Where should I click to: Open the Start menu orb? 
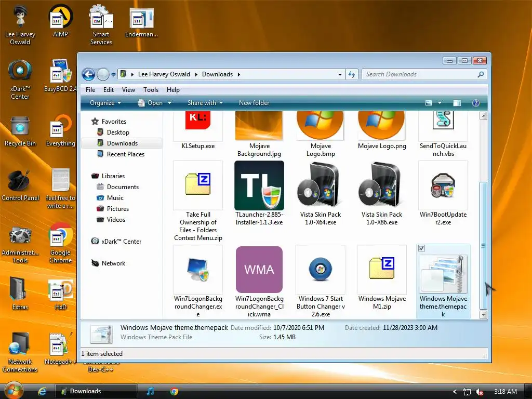tap(13, 391)
